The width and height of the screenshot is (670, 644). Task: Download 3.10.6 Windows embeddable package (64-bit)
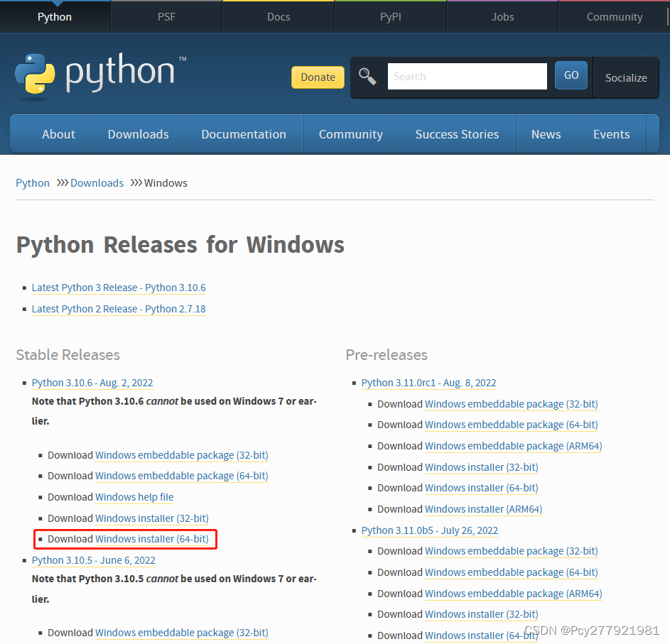point(182,476)
